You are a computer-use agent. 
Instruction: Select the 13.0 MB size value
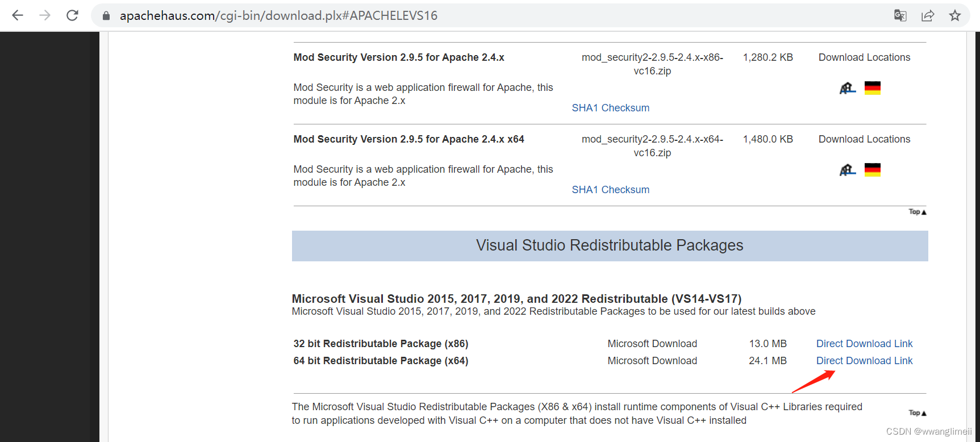768,344
